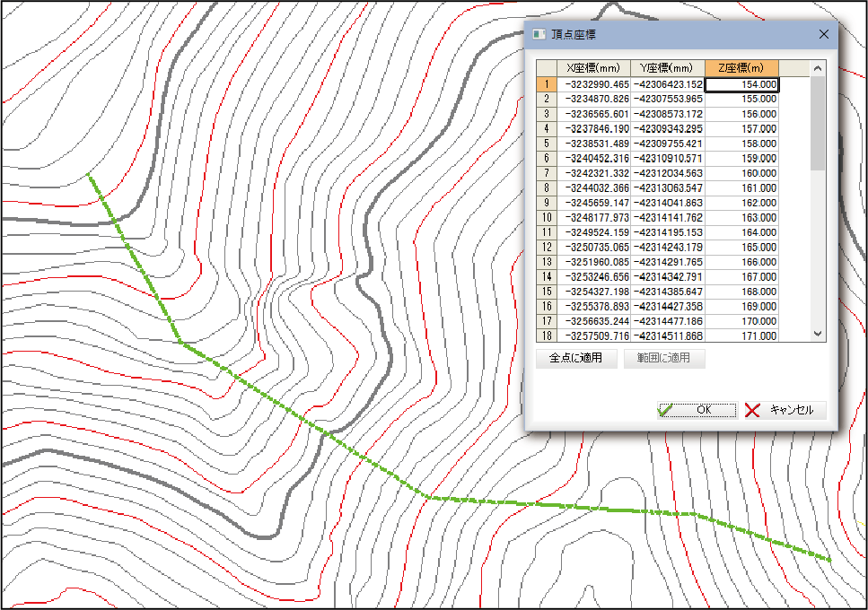Click Z value 156.000
The image size is (868, 610).
pos(741,114)
